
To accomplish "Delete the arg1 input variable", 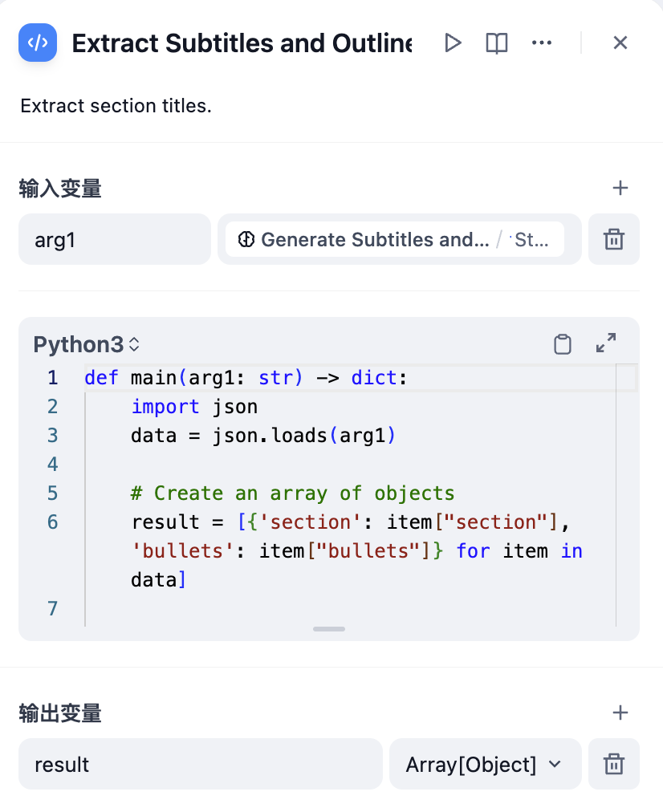I will 614,239.
